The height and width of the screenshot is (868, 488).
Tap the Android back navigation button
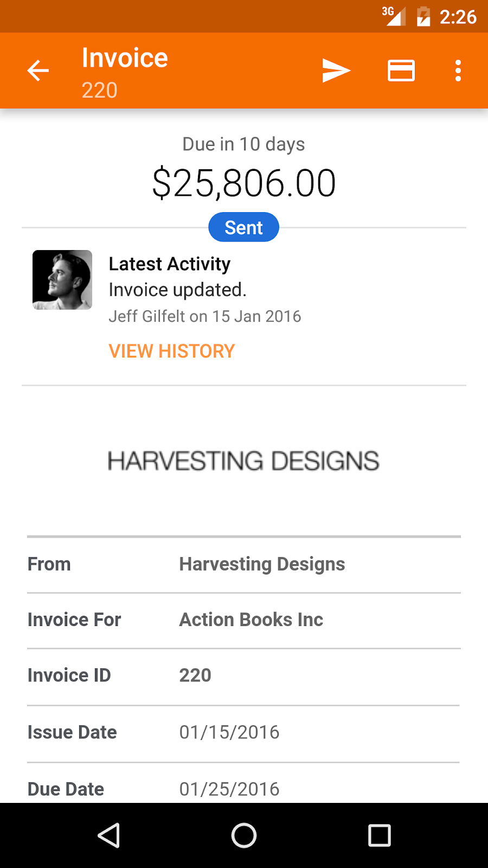(x=108, y=835)
